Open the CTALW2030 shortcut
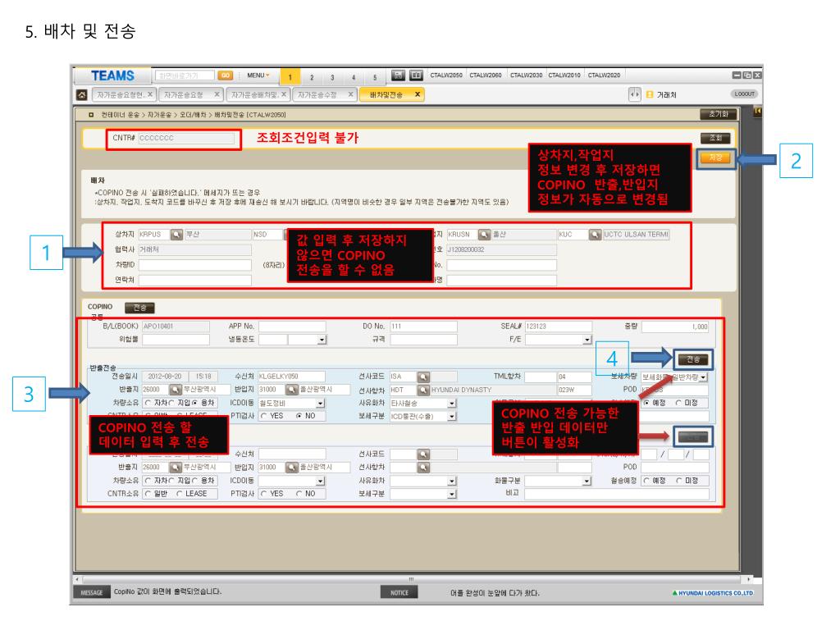840x630 pixels. [526, 75]
